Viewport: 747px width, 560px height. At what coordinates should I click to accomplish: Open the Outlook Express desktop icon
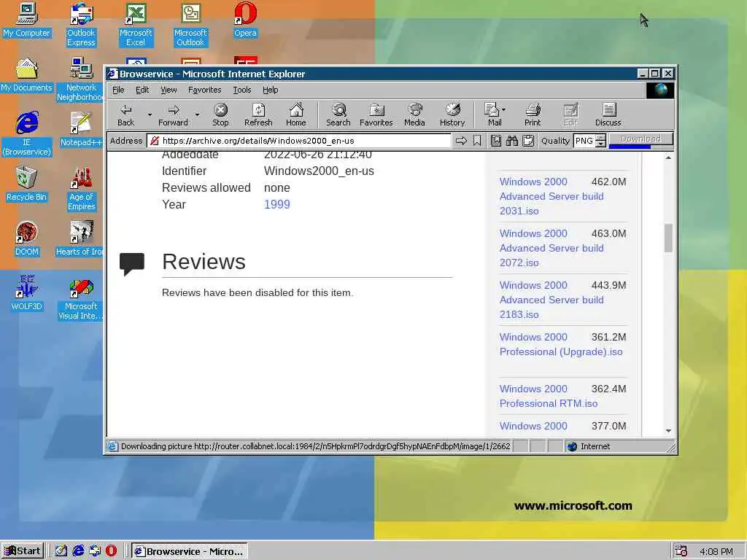(81, 25)
